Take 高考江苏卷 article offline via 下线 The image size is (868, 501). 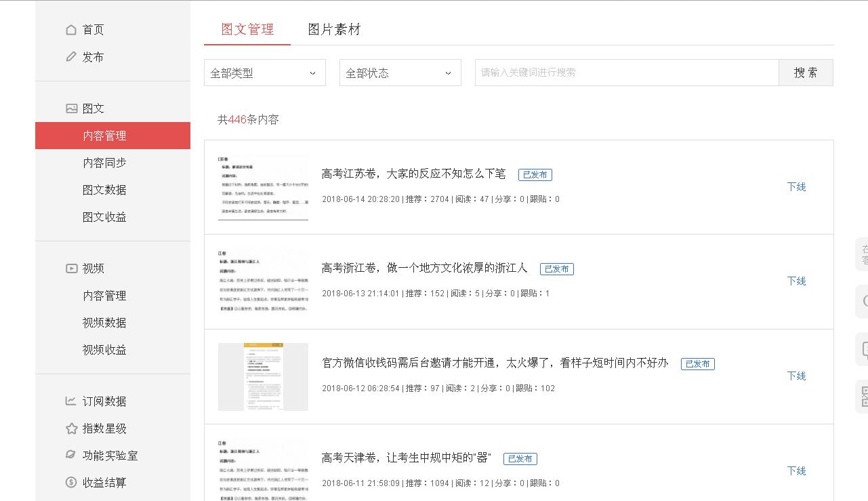tap(796, 186)
